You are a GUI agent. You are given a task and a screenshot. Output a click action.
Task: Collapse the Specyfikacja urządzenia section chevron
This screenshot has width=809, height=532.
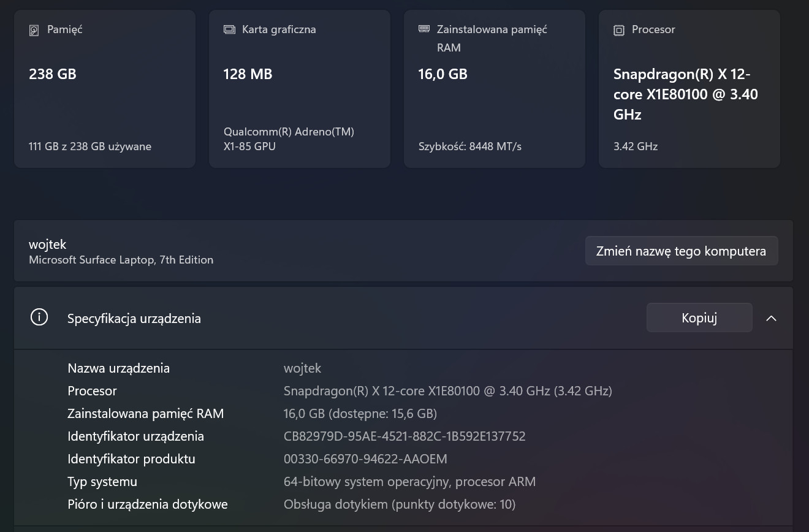(x=771, y=318)
